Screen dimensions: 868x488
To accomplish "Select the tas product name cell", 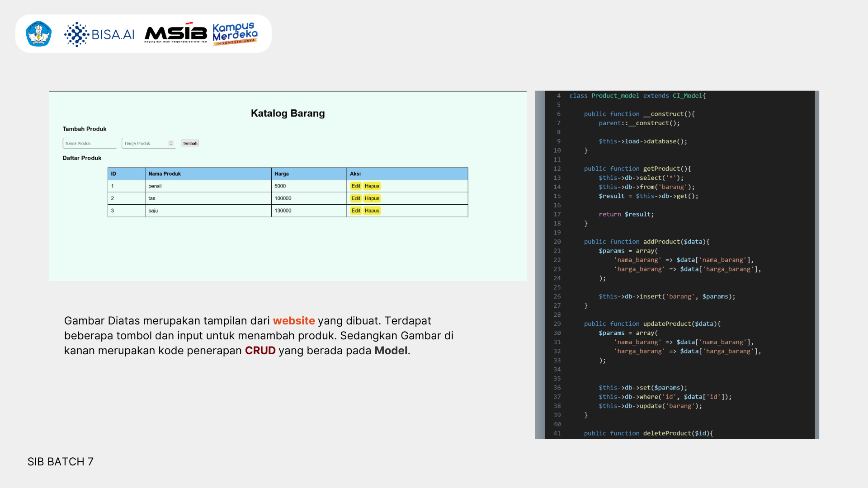I will [208, 198].
